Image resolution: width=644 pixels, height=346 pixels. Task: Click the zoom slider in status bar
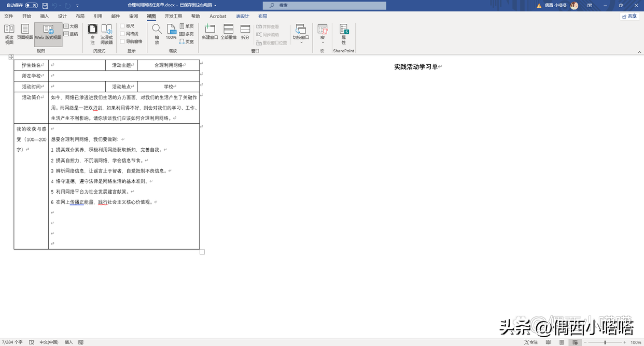point(605,342)
